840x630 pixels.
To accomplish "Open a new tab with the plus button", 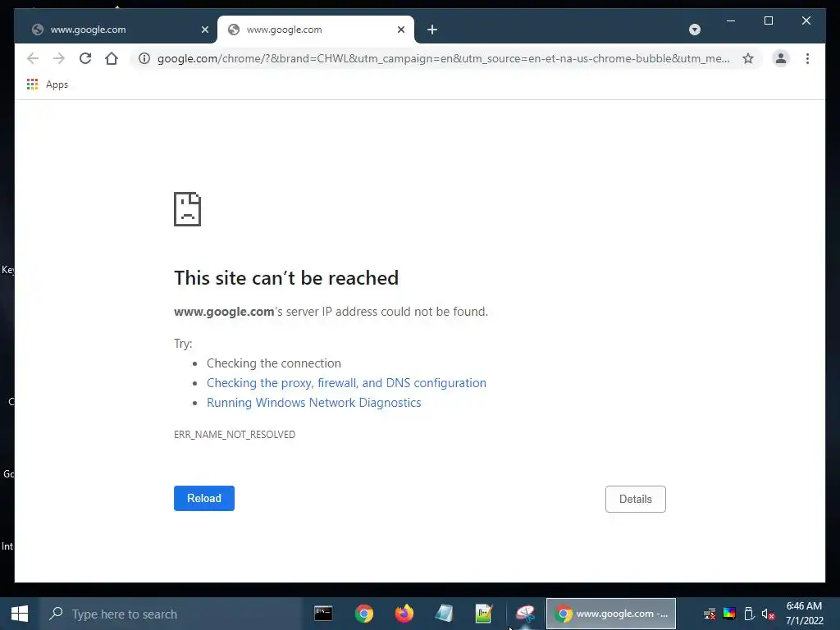I will pos(432,30).
